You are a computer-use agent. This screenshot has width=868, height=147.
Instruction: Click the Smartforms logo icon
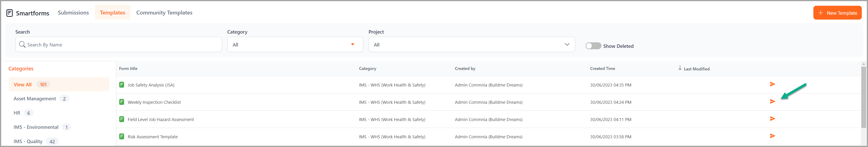click(x=9, y=13)
